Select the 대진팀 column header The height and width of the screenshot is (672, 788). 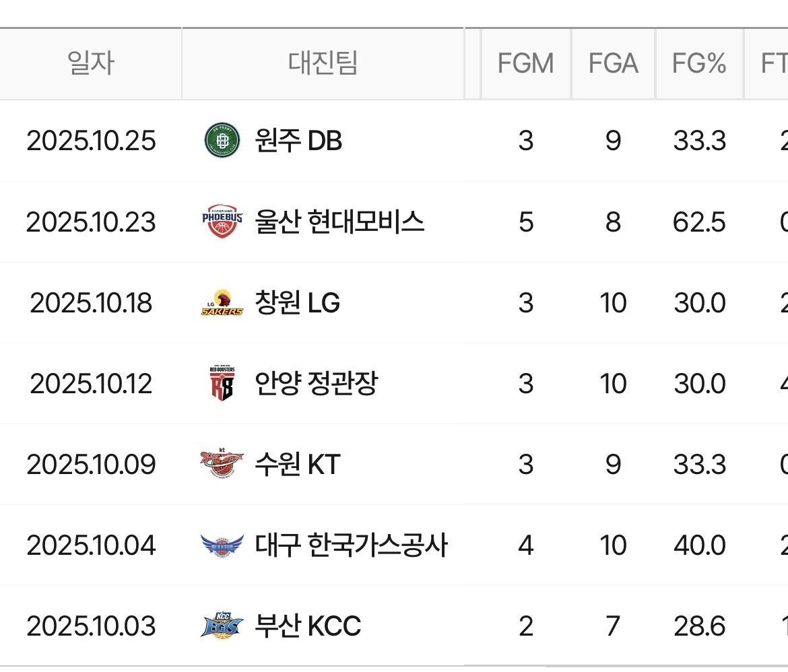click(x=323, y=63)
